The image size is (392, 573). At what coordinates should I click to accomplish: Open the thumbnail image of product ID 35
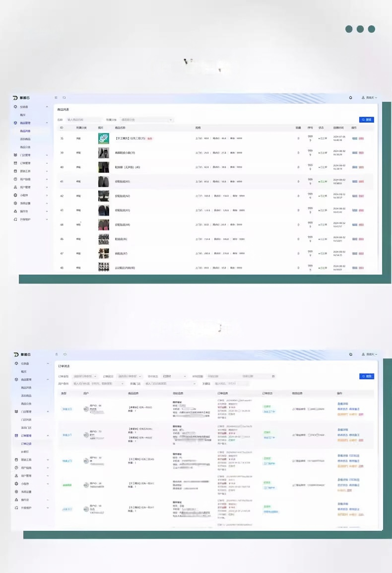(103, 139)
